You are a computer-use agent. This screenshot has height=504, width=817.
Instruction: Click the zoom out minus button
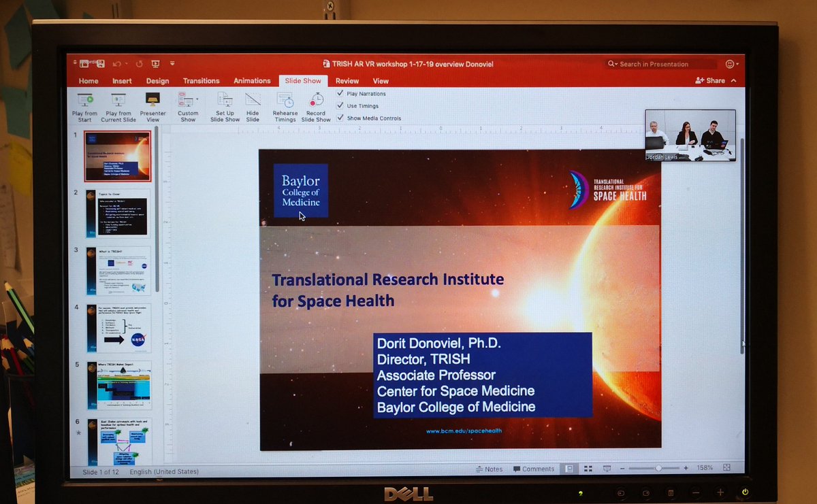pyautogui.click(x=622, y=469)
